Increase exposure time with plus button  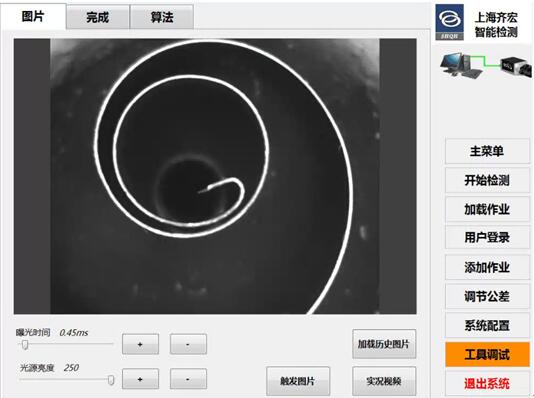(140, 344)
